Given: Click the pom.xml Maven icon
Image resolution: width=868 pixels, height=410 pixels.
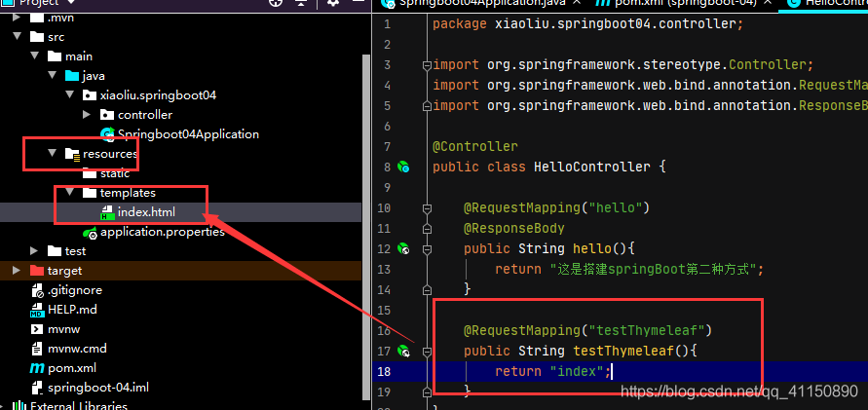Looking at the screenshot, I should [x=37, y=368].
